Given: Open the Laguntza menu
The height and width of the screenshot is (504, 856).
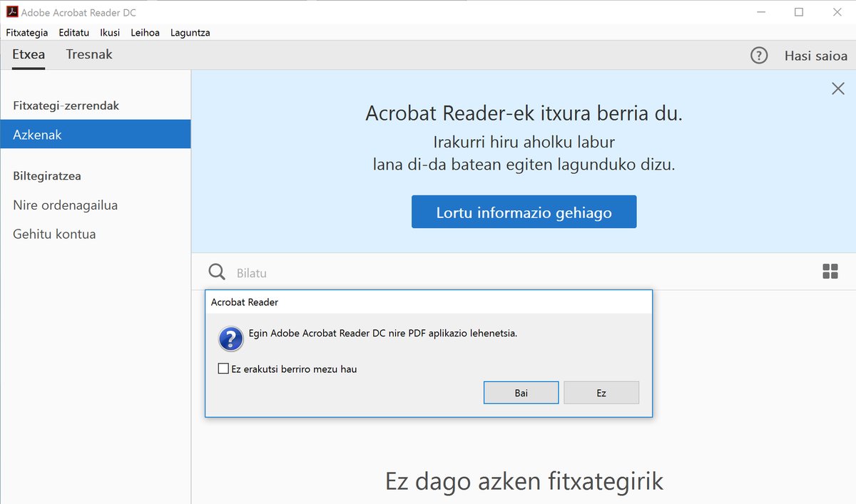Looking at the screenshot, I should 190,32.
